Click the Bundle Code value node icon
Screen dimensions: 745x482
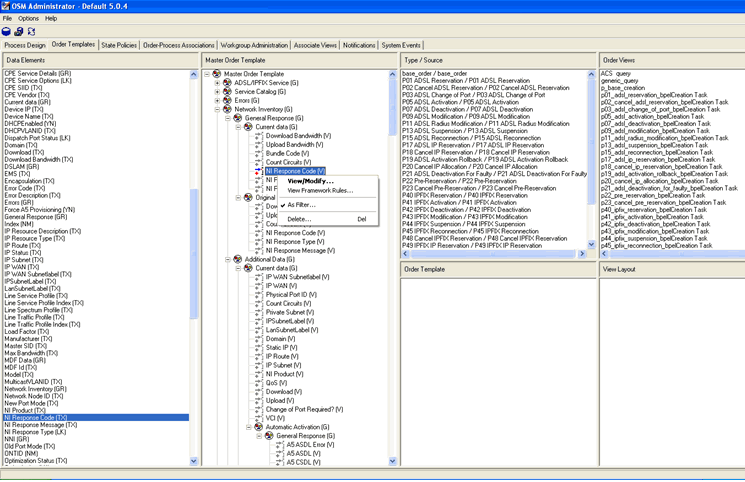click(258, 154)
